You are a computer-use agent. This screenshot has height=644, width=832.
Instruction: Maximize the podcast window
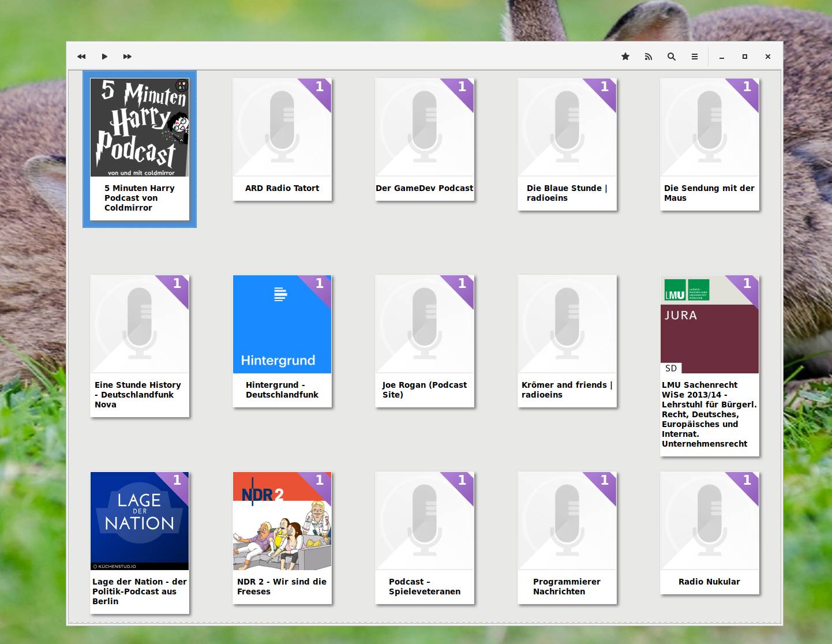pos(745,57)
